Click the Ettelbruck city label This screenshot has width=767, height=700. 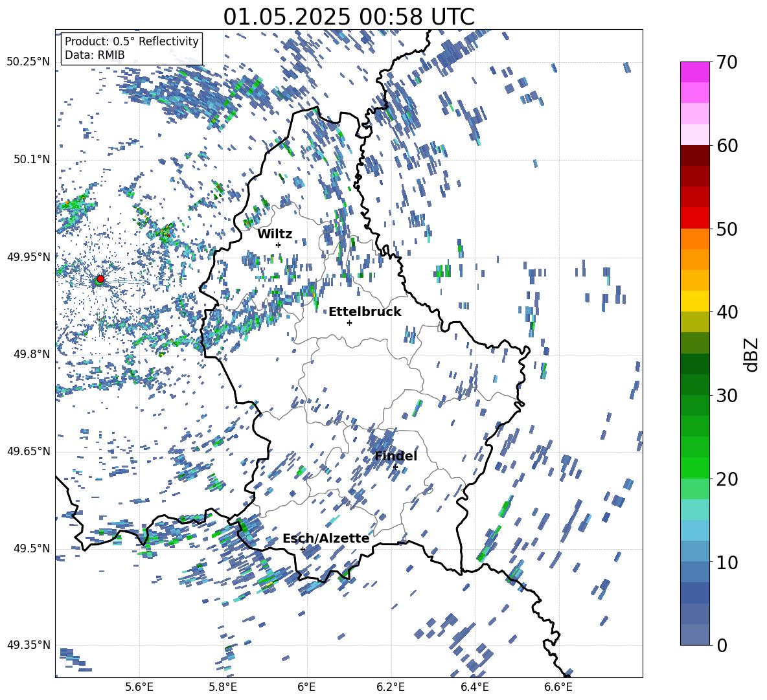click(x=365, y=312)
